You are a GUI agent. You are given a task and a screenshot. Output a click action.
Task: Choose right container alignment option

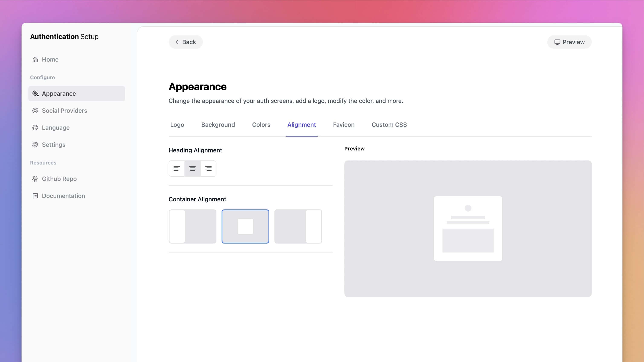298,226
